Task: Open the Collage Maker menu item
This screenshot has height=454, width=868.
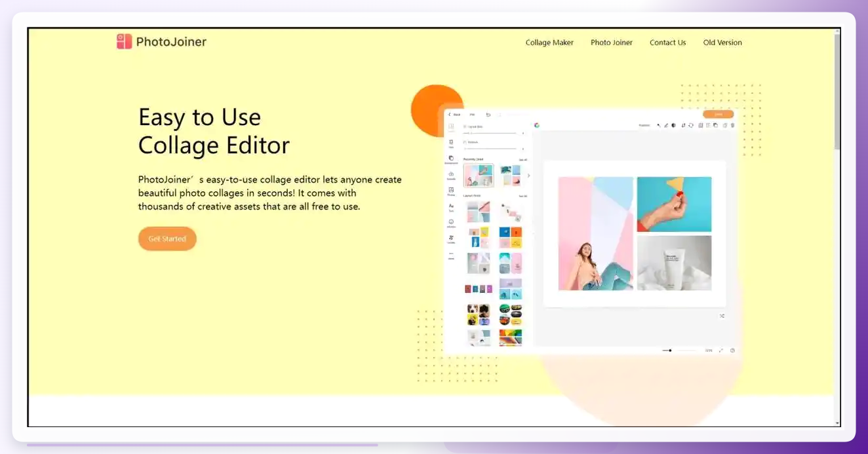Action: pos(549,43)
